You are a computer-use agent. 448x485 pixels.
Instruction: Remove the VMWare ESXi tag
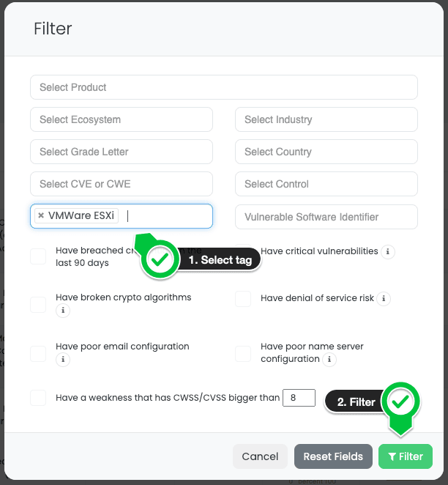pyautogui.click(x=41, y=216)
